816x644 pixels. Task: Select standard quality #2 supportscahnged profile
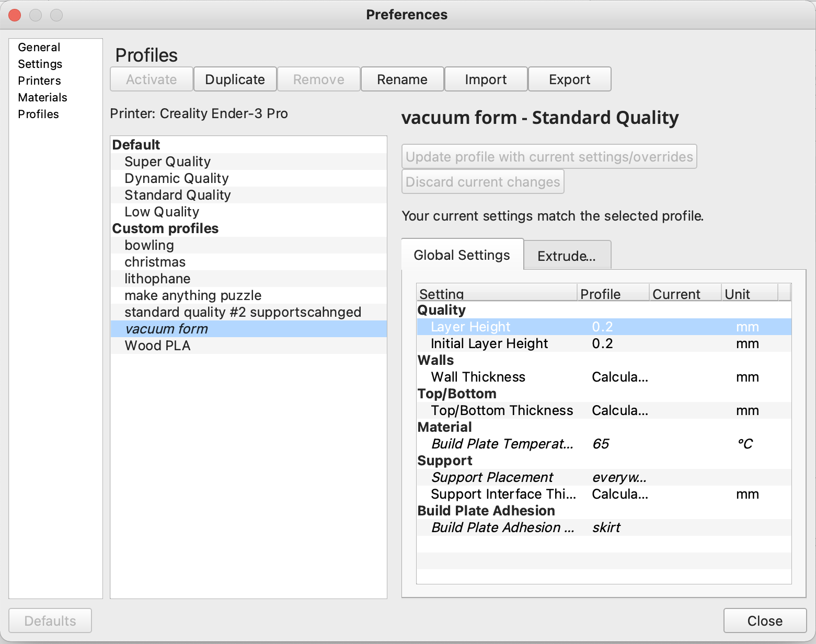249,312
